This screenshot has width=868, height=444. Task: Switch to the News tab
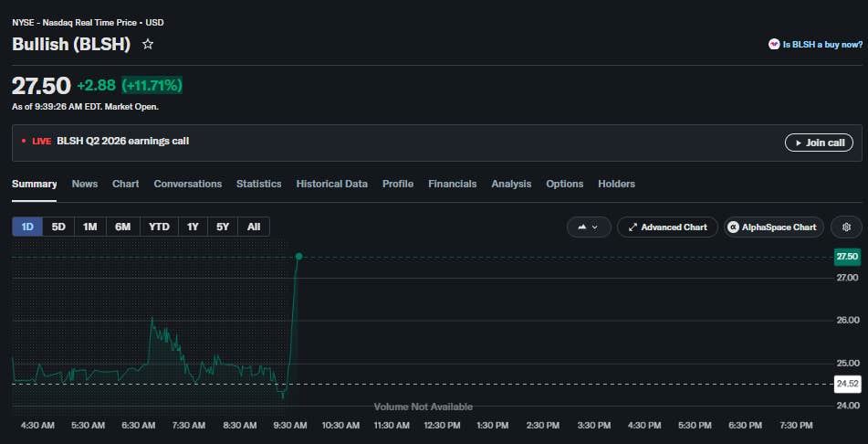pyautogui.click(x=85, y=184)
